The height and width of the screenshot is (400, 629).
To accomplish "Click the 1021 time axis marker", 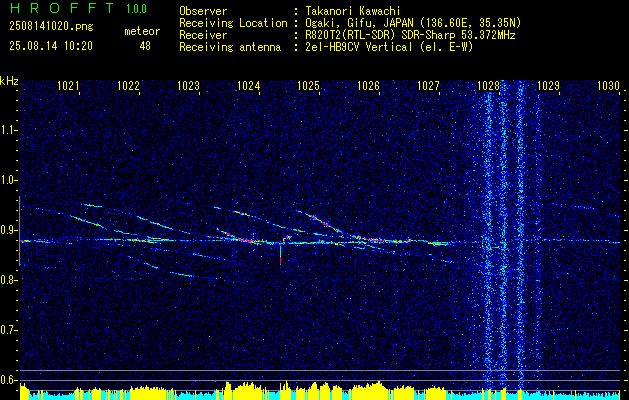I will [68, 85].
